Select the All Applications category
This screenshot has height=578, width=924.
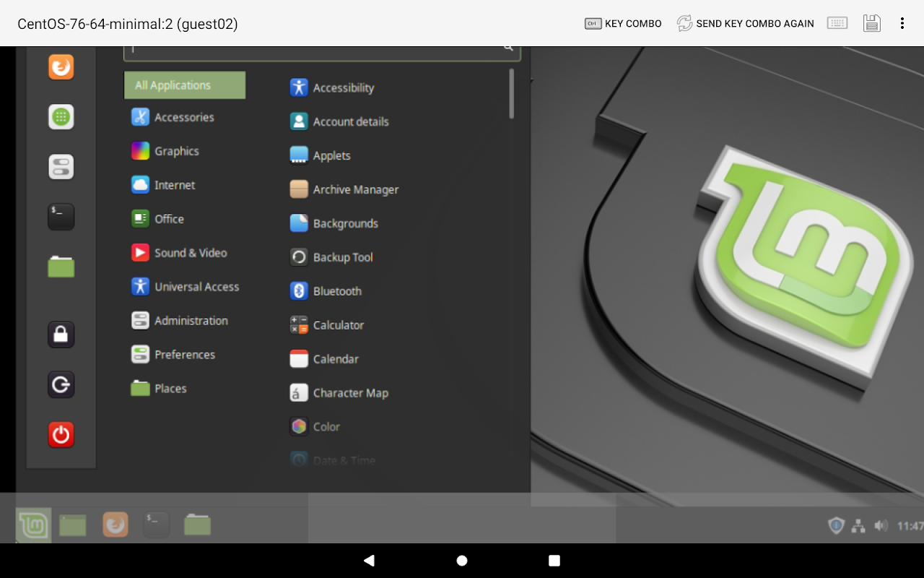point(185,85)
